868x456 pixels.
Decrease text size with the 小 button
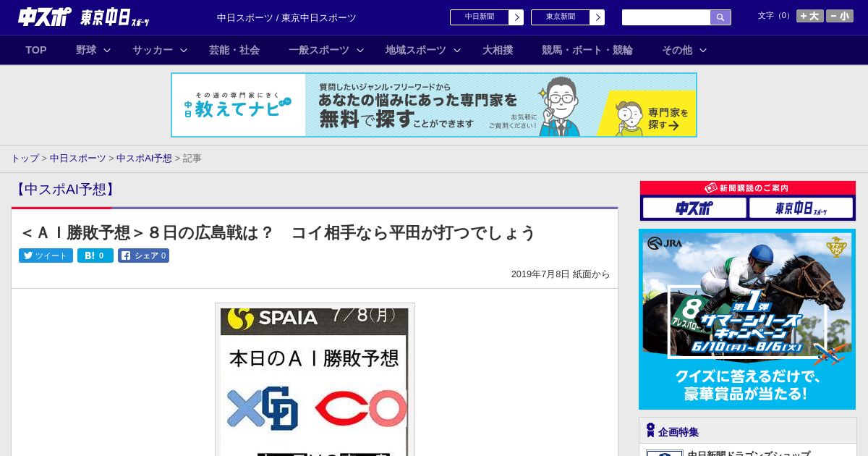click(x=840, y=16)
